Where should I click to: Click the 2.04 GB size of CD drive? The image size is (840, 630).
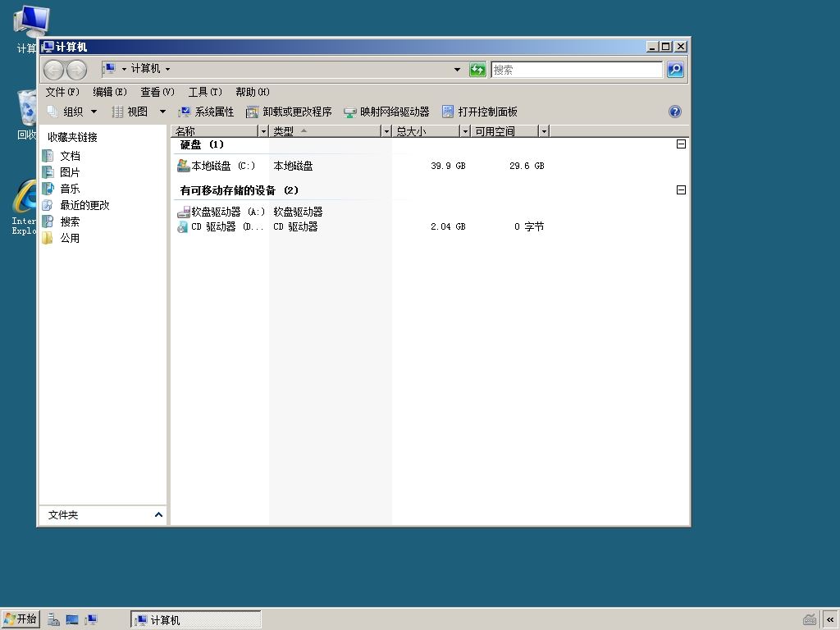click(x=448, y=226)
